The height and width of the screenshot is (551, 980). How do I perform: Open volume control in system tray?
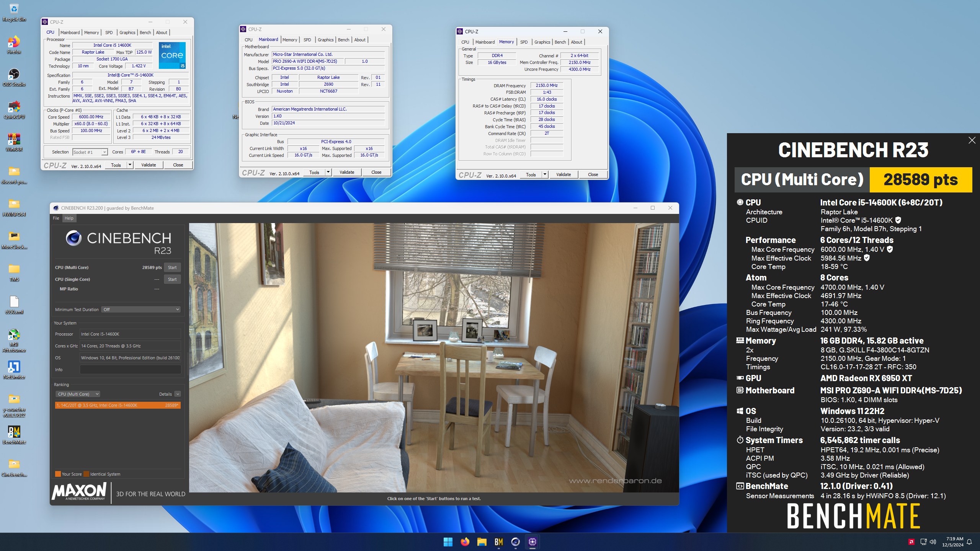coord(933,542)
